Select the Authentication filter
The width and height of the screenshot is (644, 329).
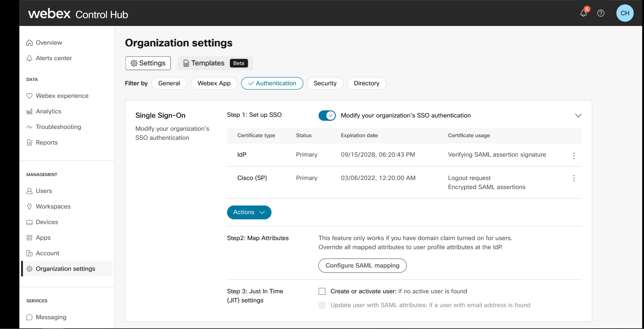(x=272, y=83)
